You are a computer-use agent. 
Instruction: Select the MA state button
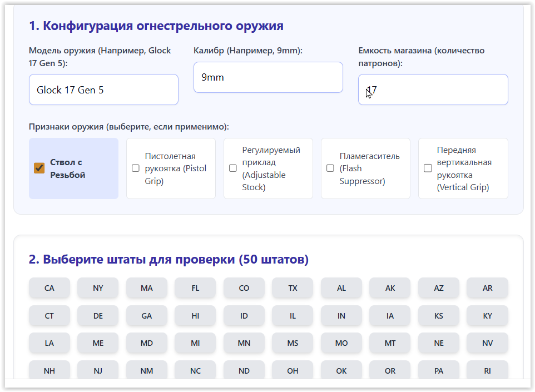tap(147, 288)
